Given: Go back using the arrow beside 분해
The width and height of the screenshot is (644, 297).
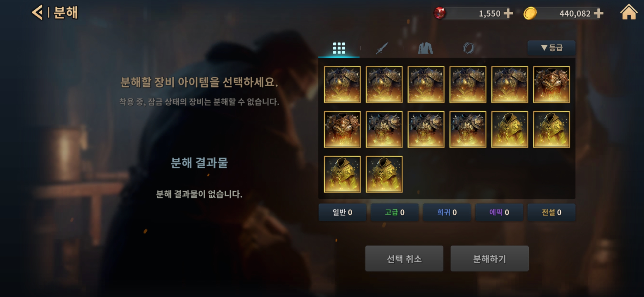Looking at the screenshot, I should coord(37,13).
